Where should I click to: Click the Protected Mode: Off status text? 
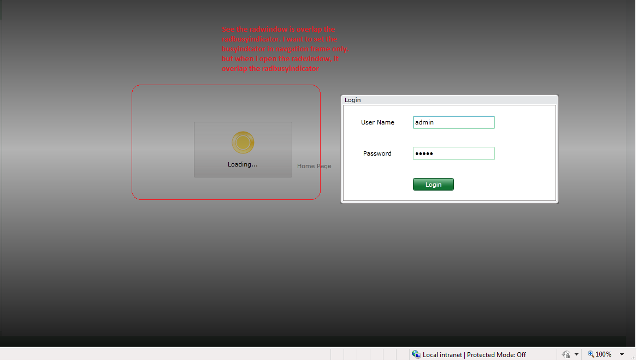(x=496, y=354)
